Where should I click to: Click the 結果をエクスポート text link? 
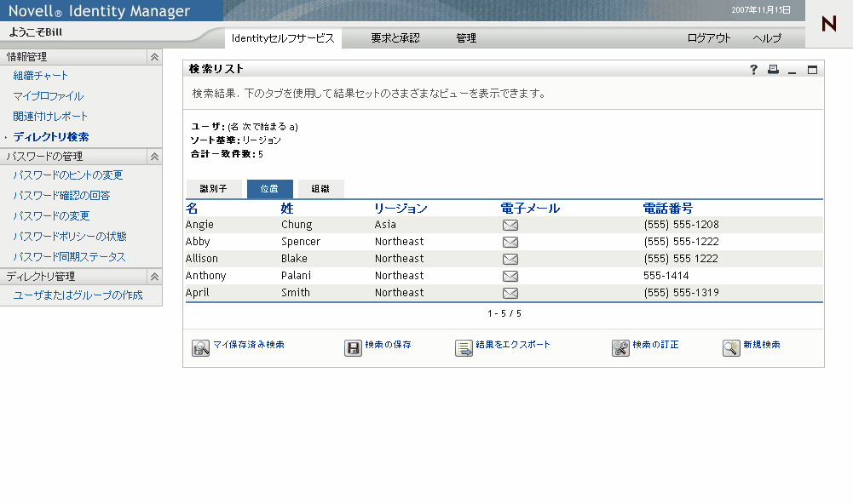click(x=513, y=345)
